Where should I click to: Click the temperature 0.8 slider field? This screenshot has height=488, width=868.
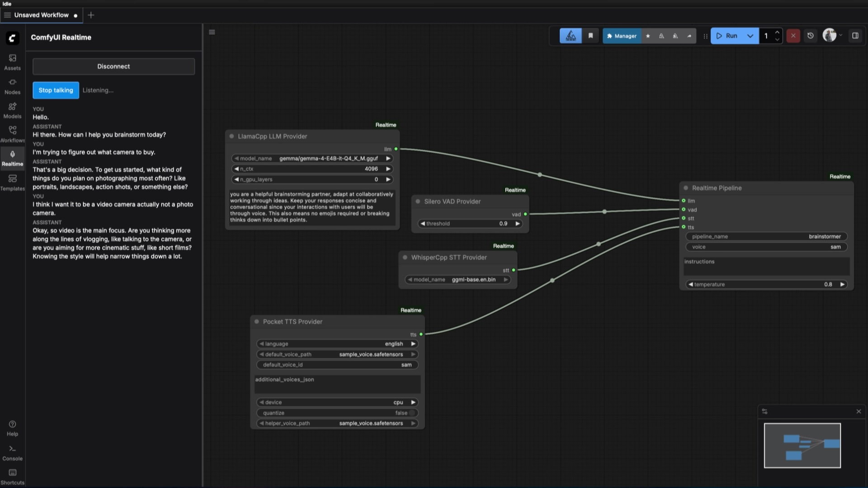point(766,285)
